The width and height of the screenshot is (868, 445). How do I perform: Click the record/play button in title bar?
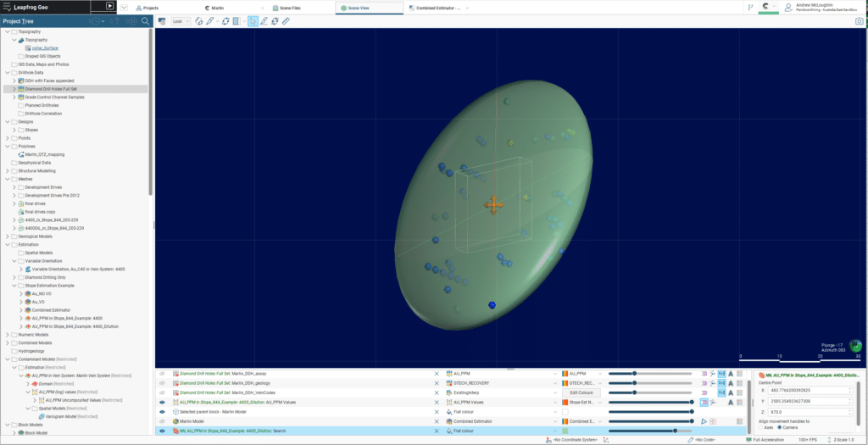click(x=109, y=6)
